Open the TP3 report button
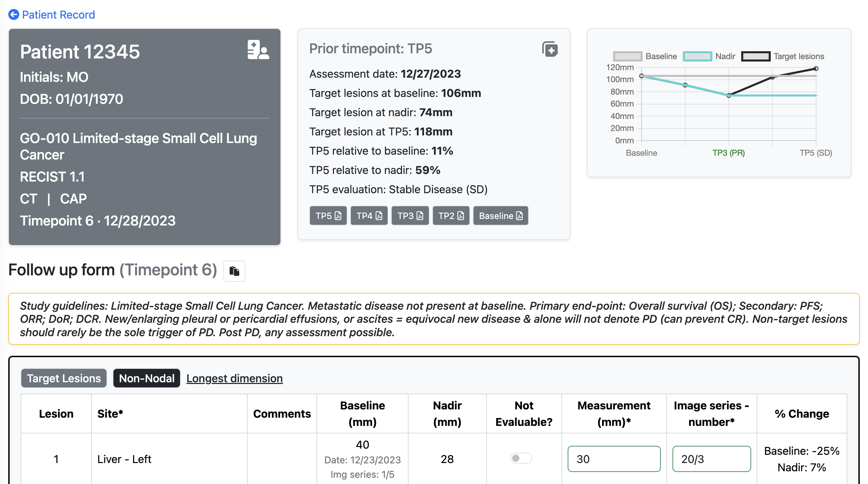Image resolution: width=868 pixels, height=484 pixels. coord(410,216)
